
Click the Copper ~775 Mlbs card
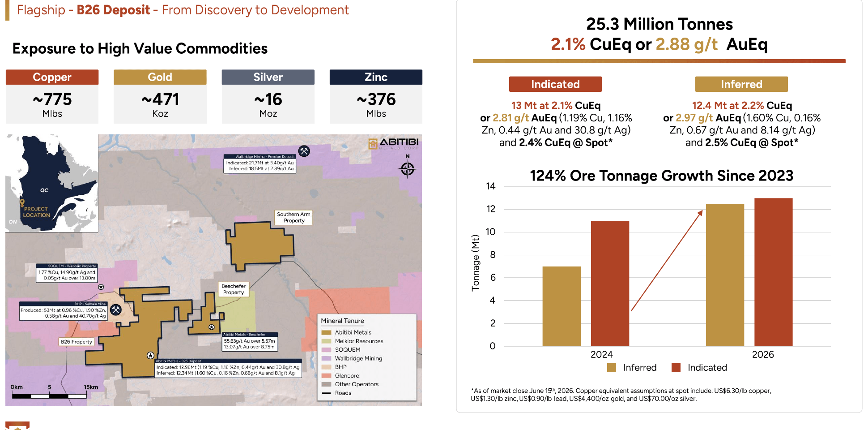(x=52, y=96)
